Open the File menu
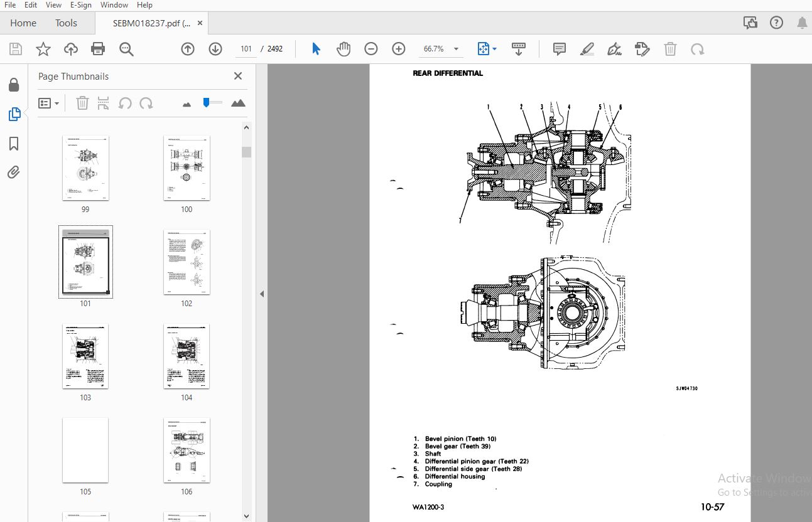This screenshot has height=522, width=812. 10,5
